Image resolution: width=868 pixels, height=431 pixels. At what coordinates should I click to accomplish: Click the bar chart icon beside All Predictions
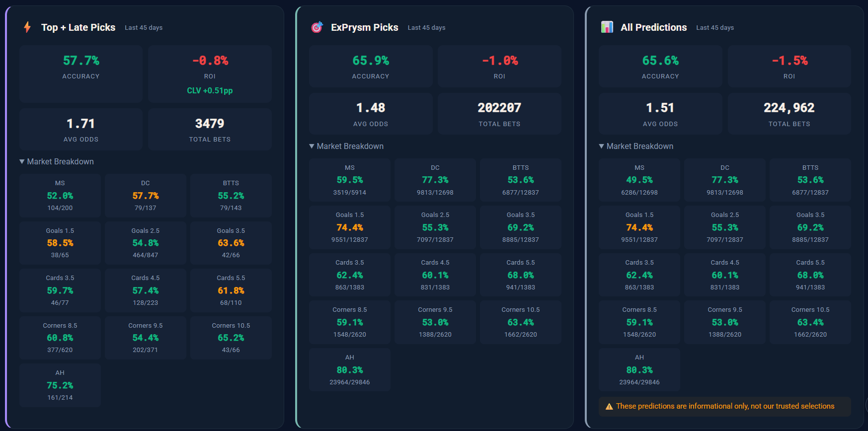pyautogui.click(x=607, y=27)
